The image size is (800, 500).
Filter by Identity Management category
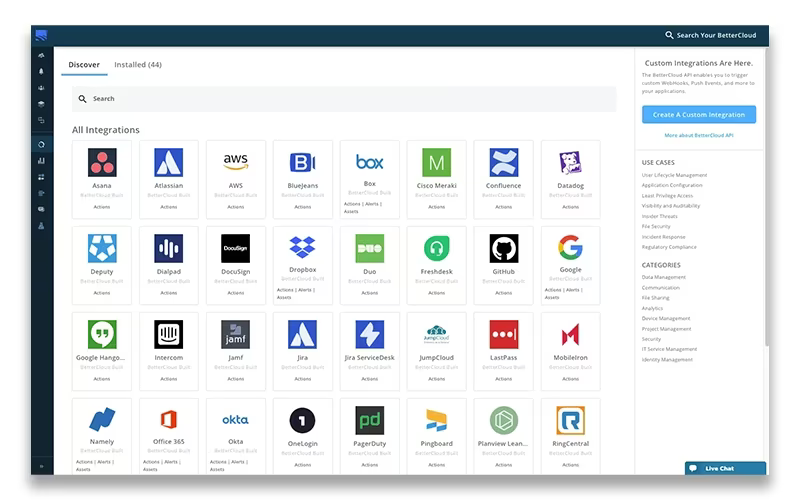point(667,360)
